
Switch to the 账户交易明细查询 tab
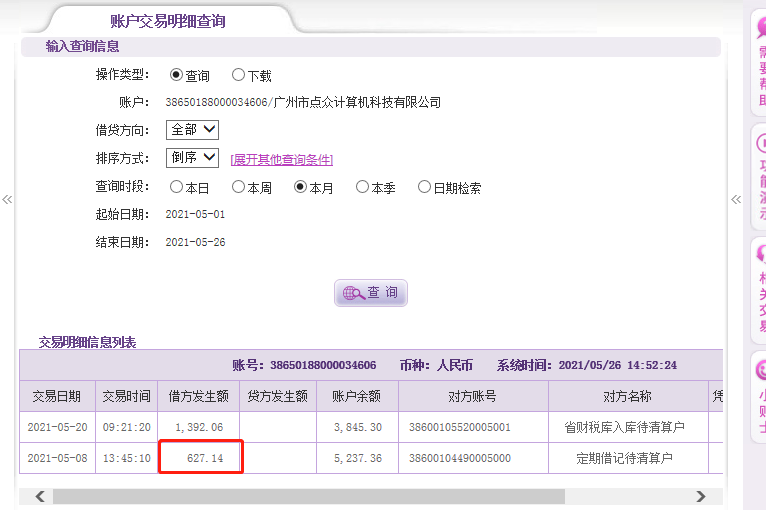167,21
